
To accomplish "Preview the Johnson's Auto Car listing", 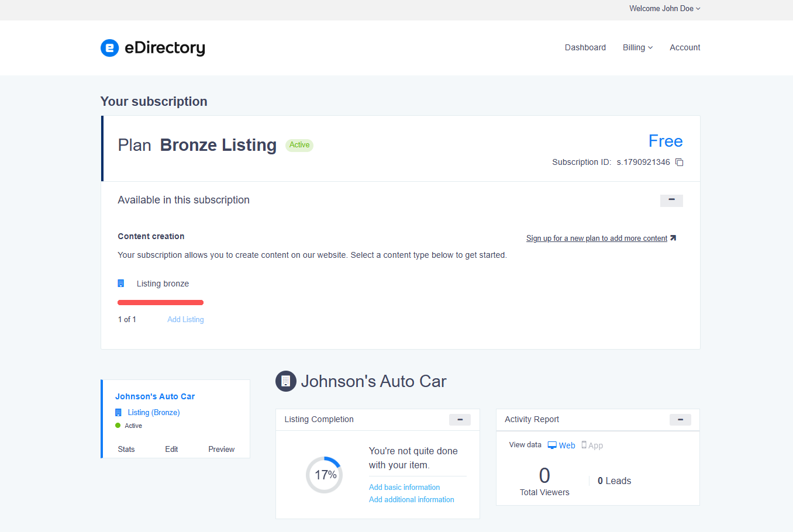I will click(222, 449).
